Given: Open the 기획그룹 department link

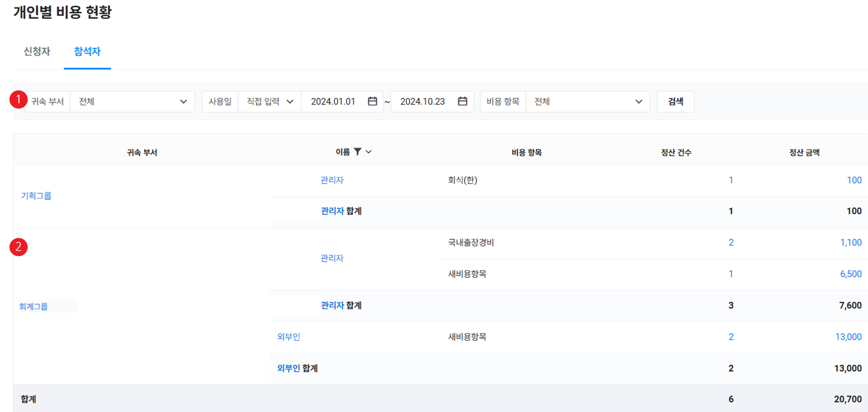Looking at the screenshot, I should [x=36, y=195].
